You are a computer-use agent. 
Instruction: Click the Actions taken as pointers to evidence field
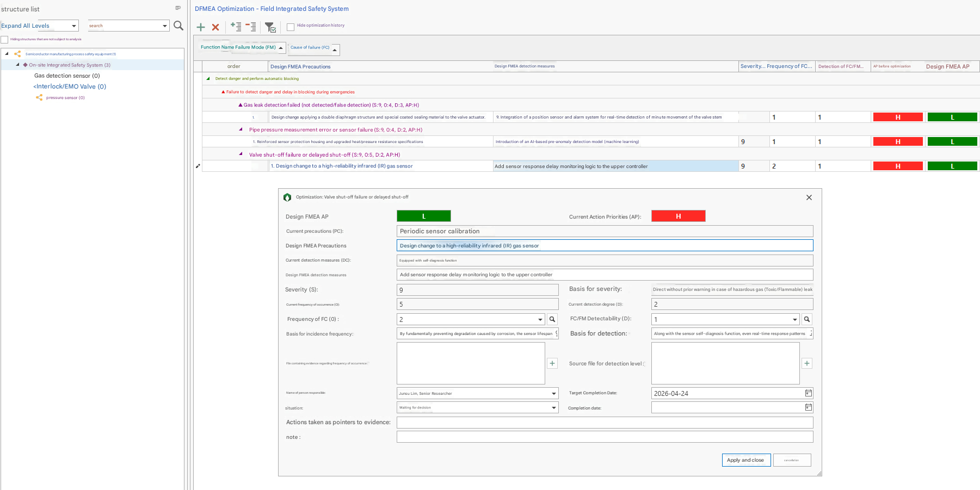(605, 423)
